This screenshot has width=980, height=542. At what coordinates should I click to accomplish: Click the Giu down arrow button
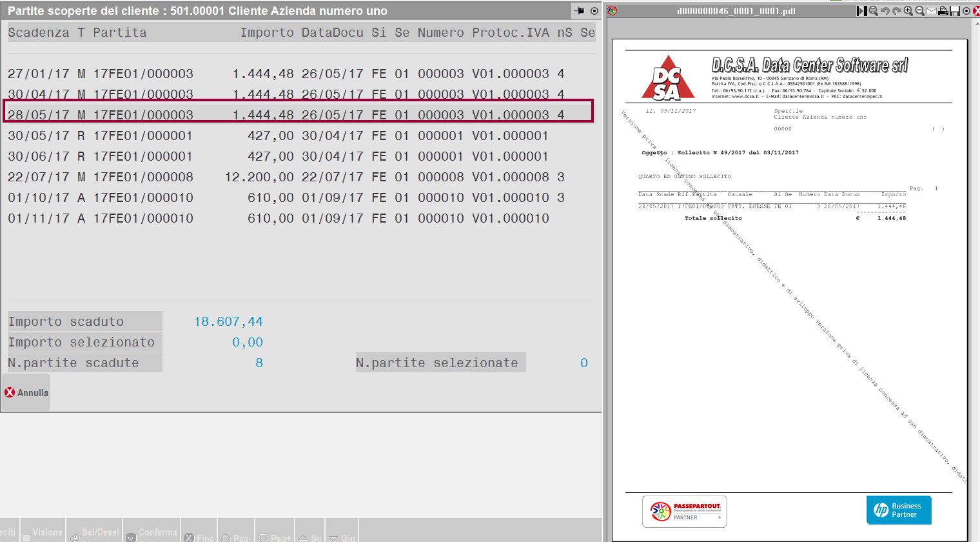point(342,537)
